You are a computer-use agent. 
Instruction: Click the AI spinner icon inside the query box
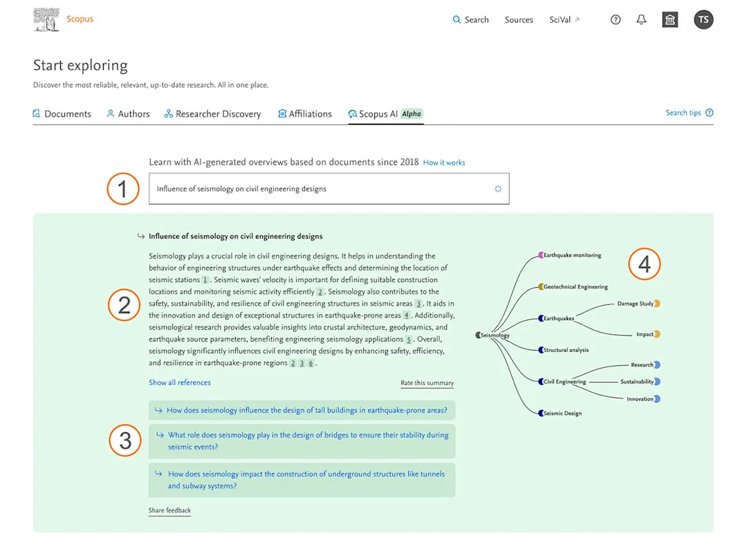497,188
